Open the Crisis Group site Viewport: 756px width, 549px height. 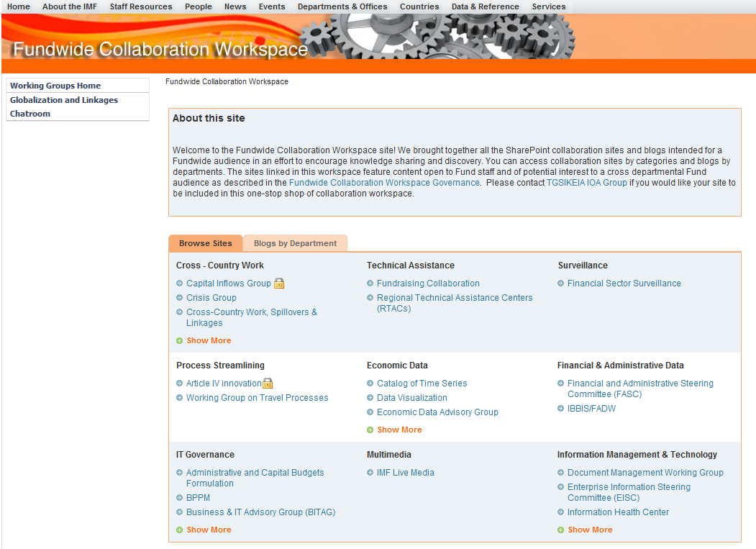(211, 298)
